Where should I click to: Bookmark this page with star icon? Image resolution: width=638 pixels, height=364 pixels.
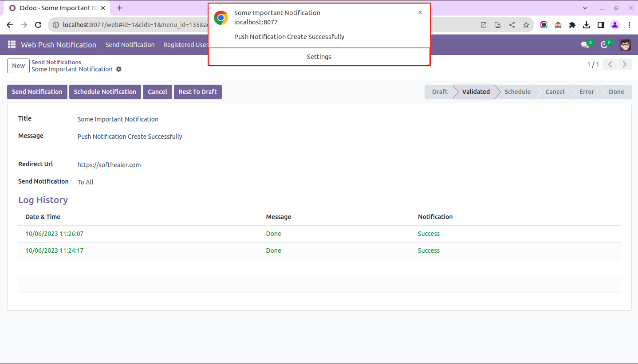coord(526,25)
